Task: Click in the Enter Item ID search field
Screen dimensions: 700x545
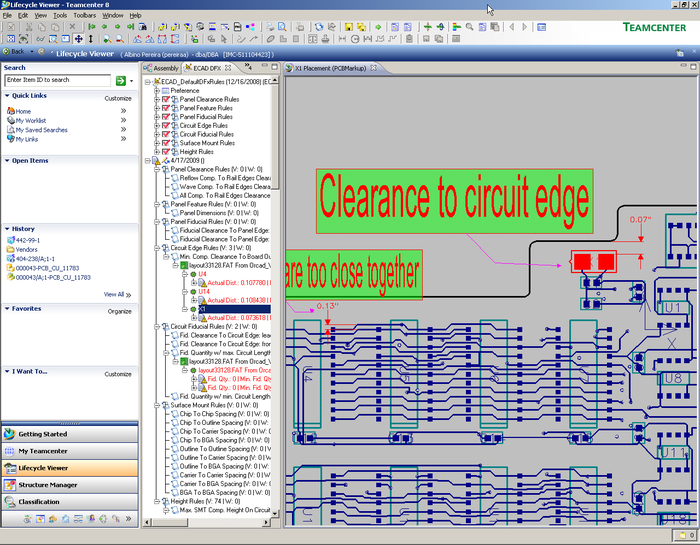Action: pos(58,80)
